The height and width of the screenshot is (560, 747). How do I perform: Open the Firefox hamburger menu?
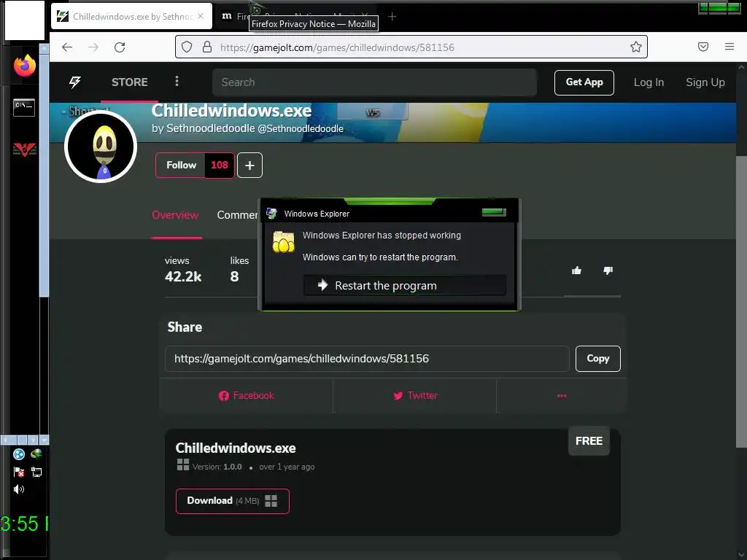[729, 47]
